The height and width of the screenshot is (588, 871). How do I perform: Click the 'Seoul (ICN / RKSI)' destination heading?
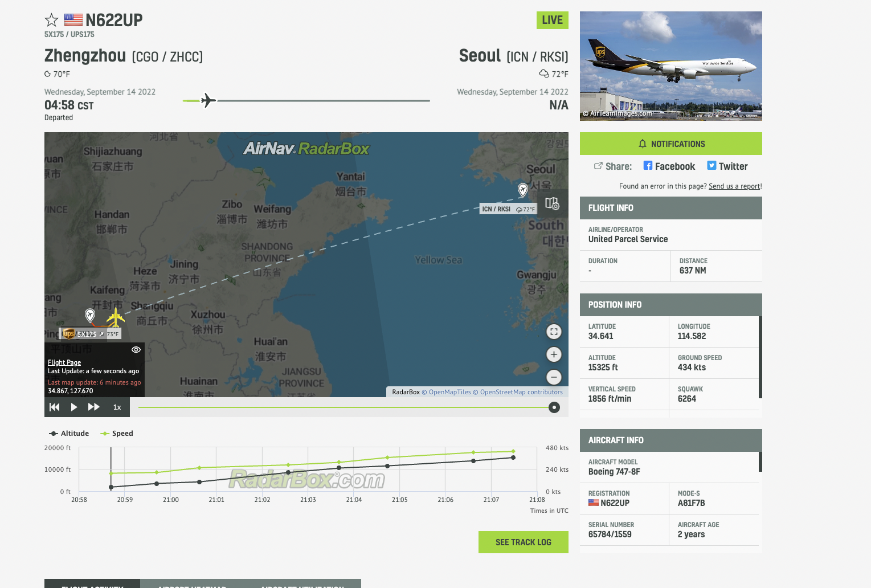pos(514,56)
